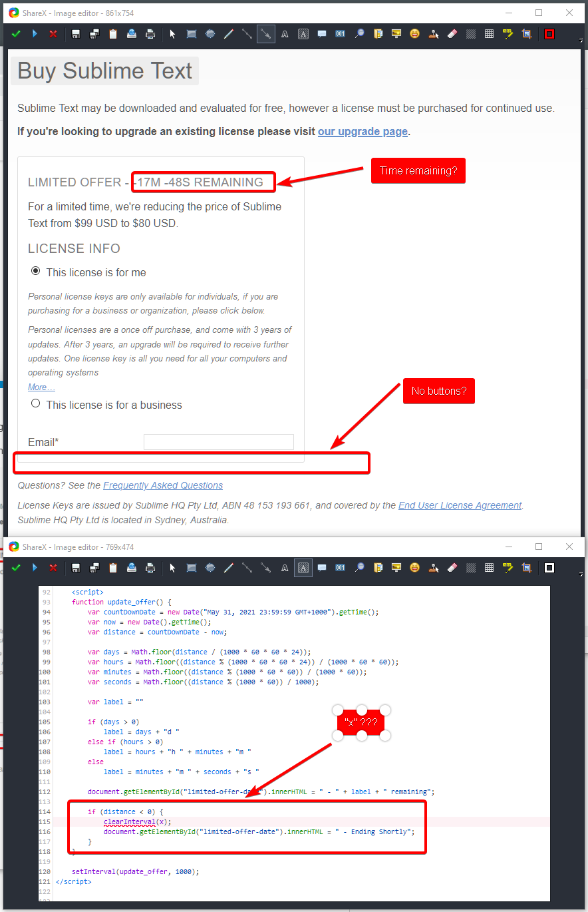Select the Text background tool in 861x754 editor
588x912 pixels.
point(303,34)
